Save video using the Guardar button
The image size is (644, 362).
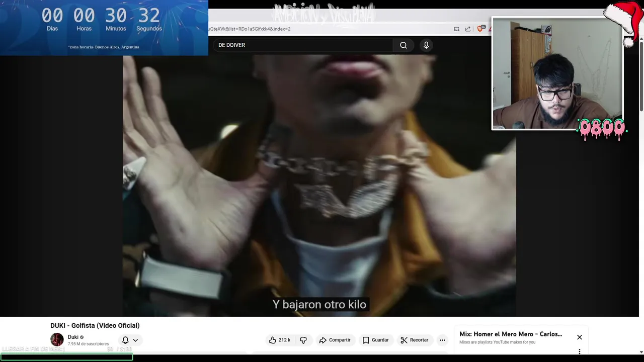(x=375, y=340)
